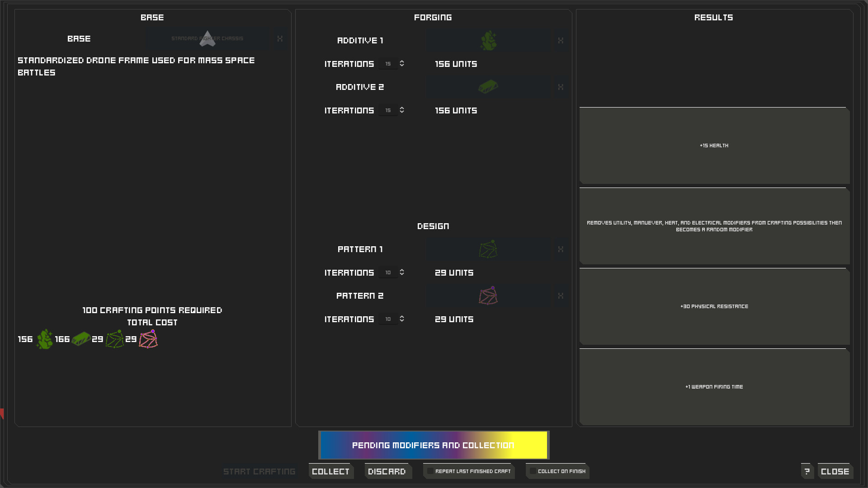
Task: Click the Standard Fighter Chassis ship icon
Action: (x=208, y=38)
